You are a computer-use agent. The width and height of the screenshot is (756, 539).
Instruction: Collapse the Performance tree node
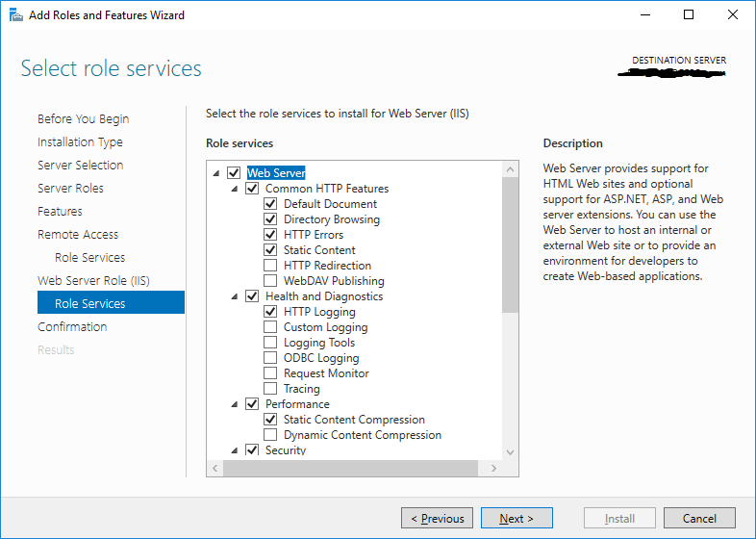click(x=235, y=405)
